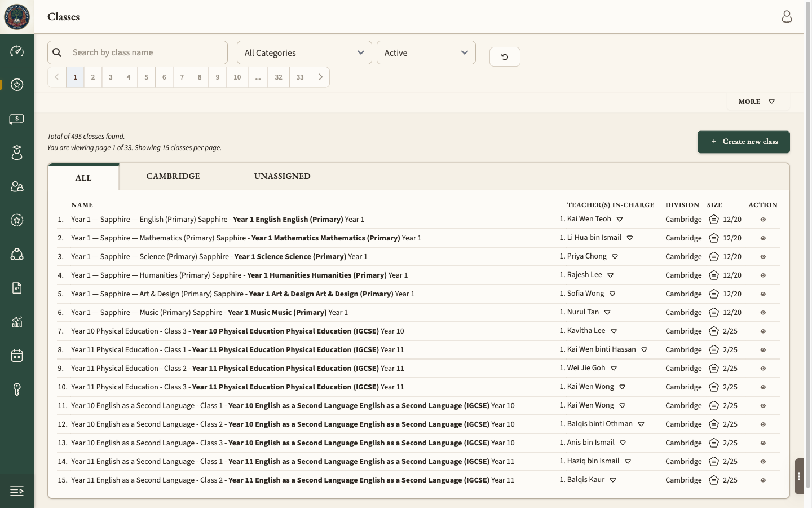The height and width of the screenshot is (508, 812).
Task: View Year 10 English Second Language Class 2 eye icon
Action: pyautogui.click(x=763, y=424)
